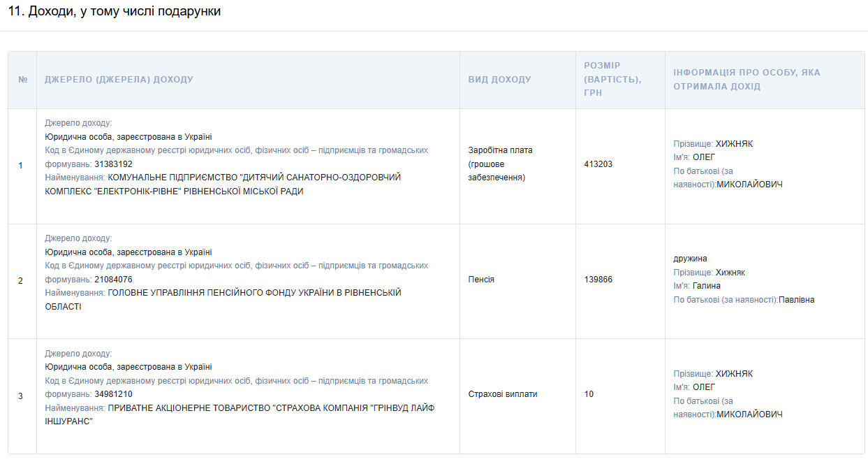Click row number 2 in the table
The height and width of the screenshot is (462, 868).
(x=20, y=281)
